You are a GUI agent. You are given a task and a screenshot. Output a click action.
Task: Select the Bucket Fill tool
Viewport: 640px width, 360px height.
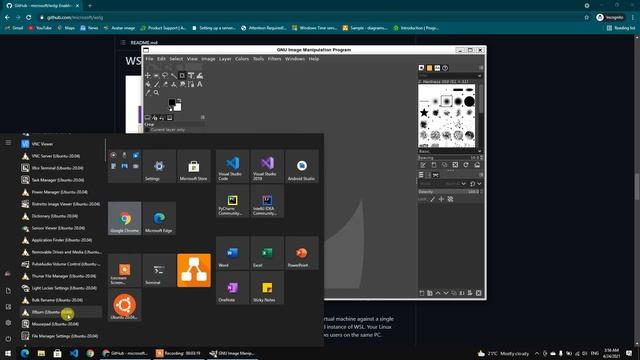[x=148, y=84]
